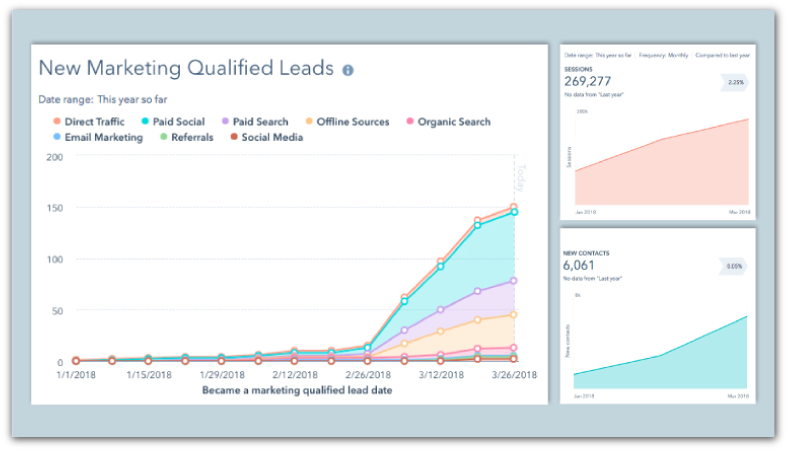Click the 2.25% change badge
788x451 pixels.
pyautogui.click(x=735, y=82)
